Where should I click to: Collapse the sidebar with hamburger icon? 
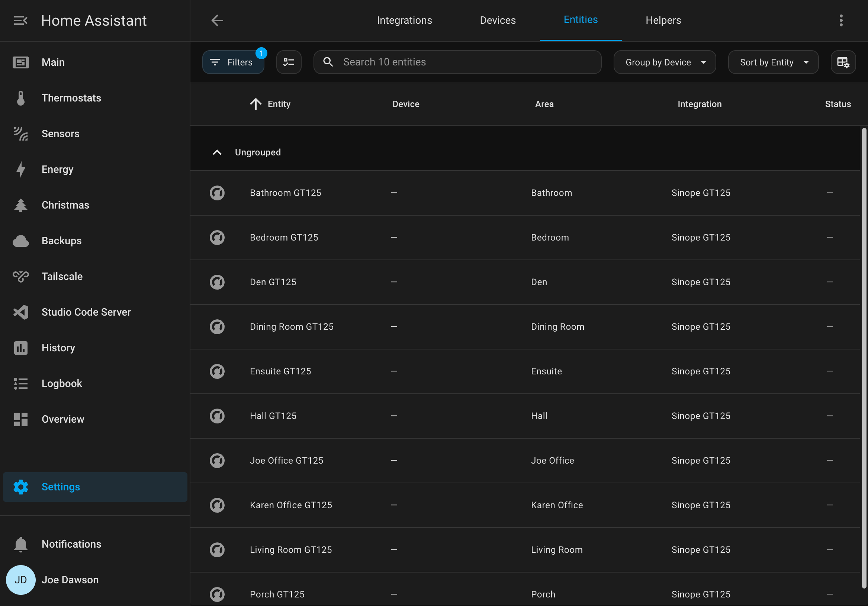pos(20,20)
